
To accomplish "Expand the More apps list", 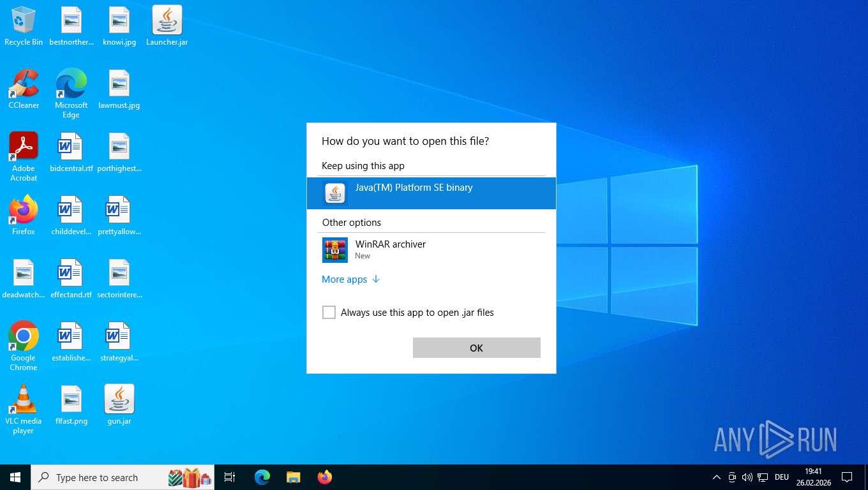I will pos(350,279).
